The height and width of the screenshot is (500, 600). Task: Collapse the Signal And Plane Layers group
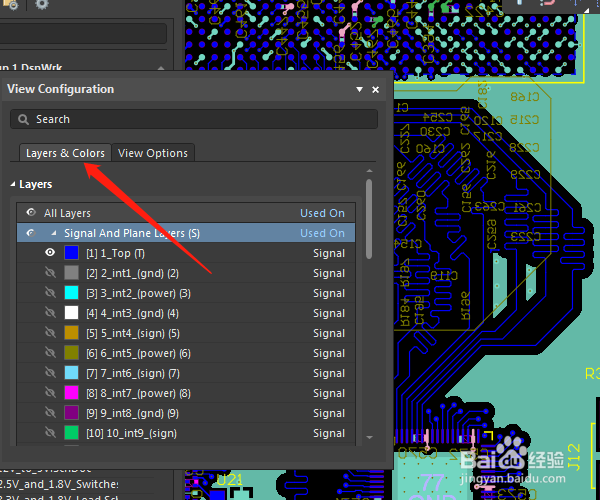coord(54,233)
